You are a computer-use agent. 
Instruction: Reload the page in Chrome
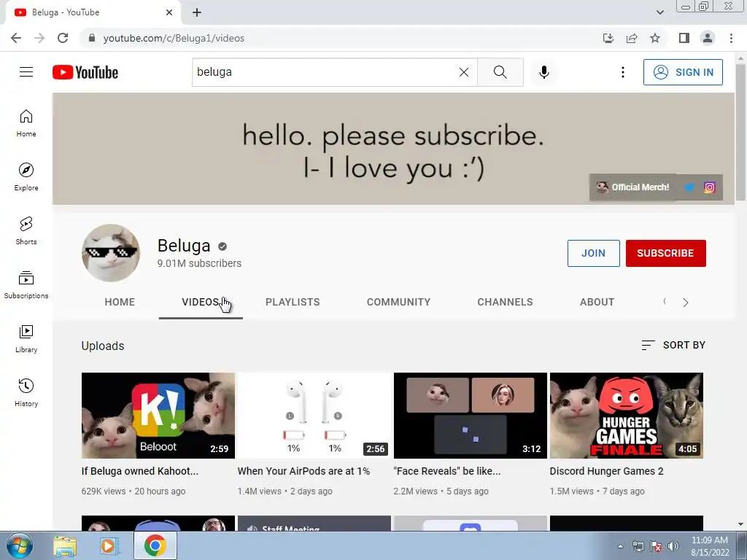pos(63,38)
